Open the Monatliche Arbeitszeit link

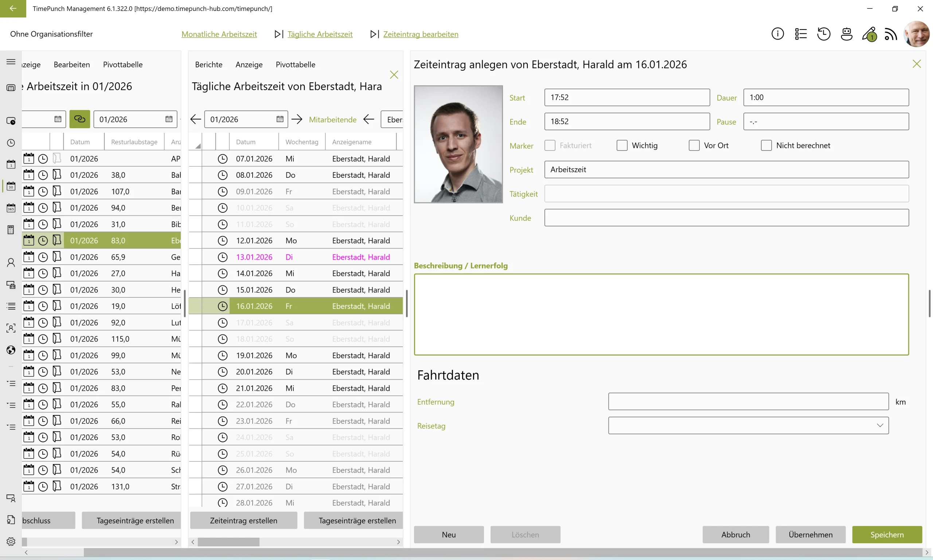click(x=219, y=34)
